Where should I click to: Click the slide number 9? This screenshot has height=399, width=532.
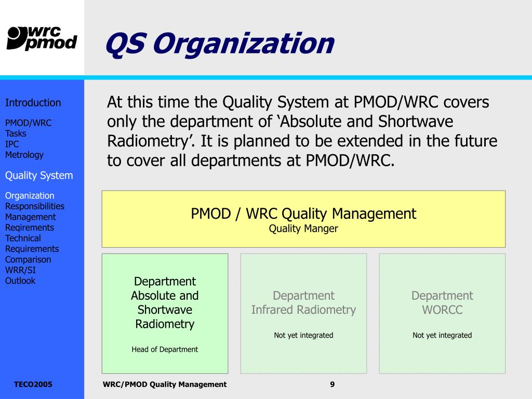point(332,384)
